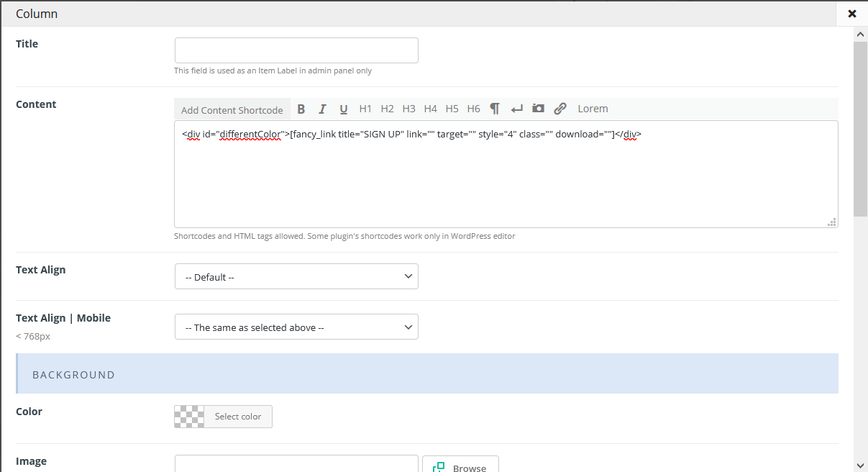Click the Bold formatting icon
Screen dimensions: 868x472
pyautogui.click(x=301, y=109)
